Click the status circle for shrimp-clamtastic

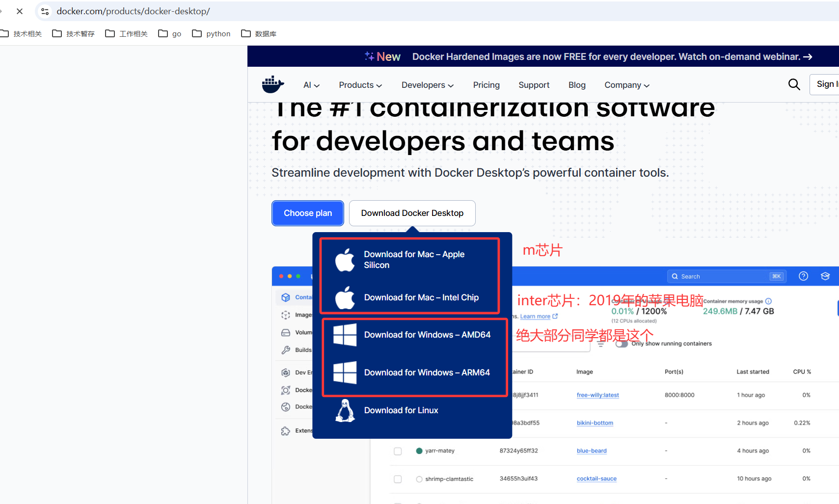(x=419, y=479)
